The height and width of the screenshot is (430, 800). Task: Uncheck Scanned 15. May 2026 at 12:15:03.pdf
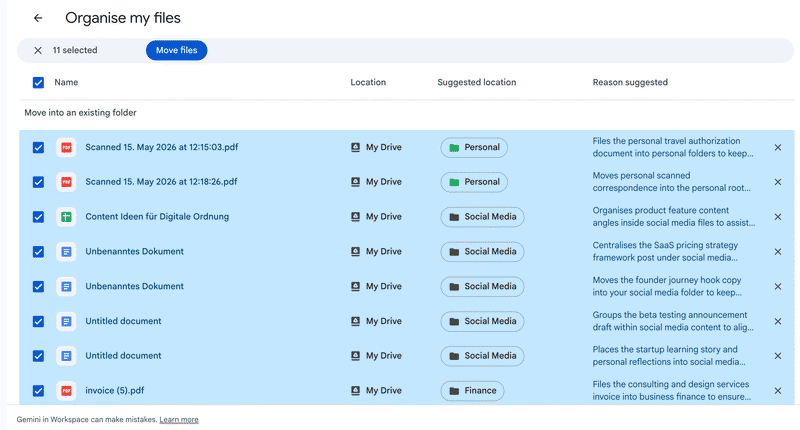[38, 147]
